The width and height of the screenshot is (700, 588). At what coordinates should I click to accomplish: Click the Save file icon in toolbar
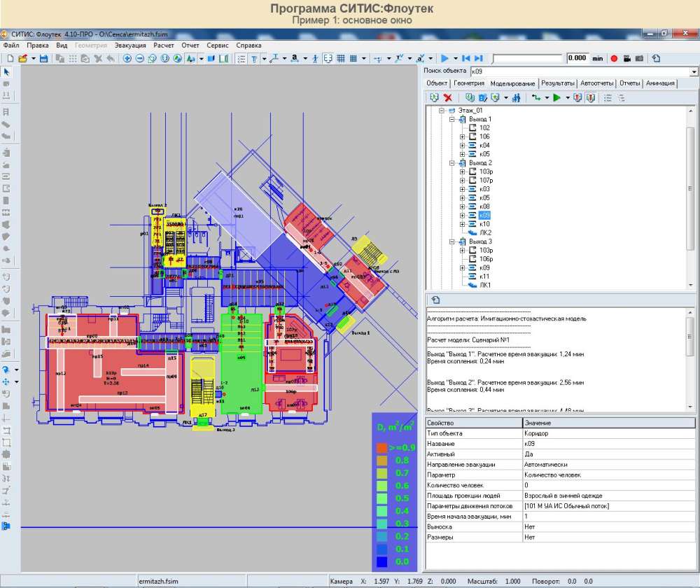click(x=44, y=59)
